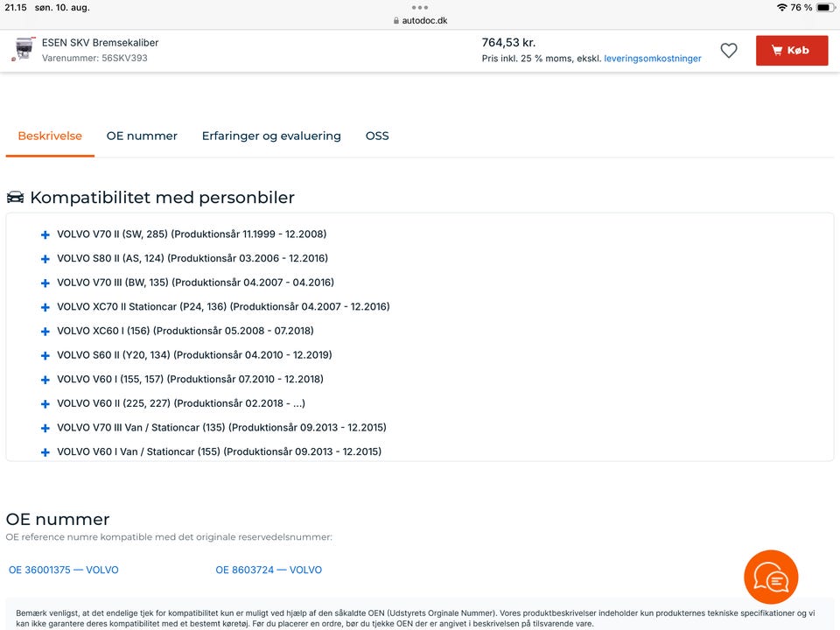Open the OE nummer tab
Viewport: 840px width, 630px height.
(142, 136)
